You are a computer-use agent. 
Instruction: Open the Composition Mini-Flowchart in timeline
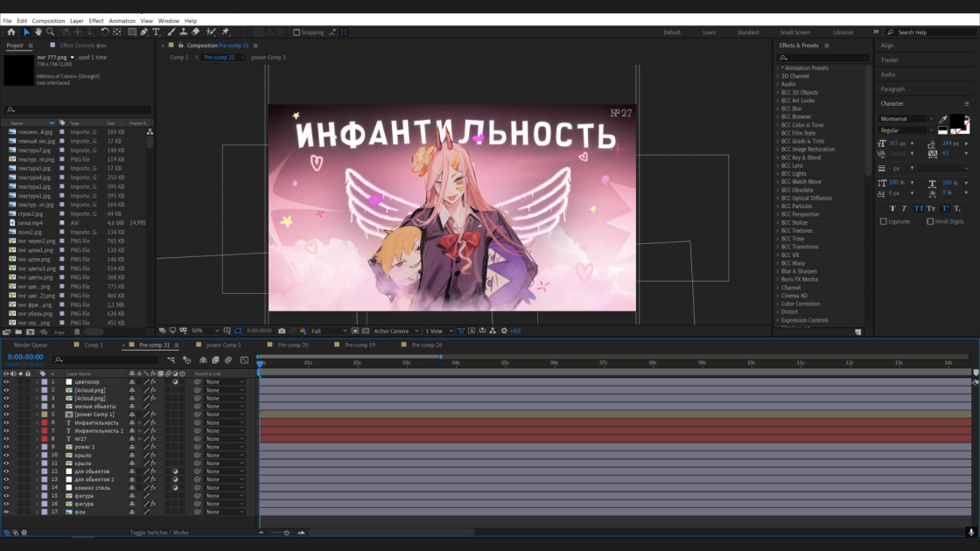point(171,359)
